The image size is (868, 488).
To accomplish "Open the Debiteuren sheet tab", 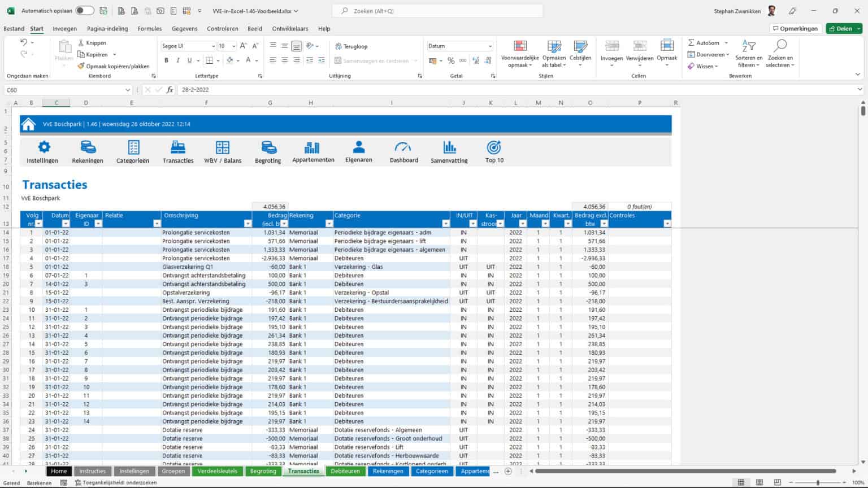I will click(345, 470).
